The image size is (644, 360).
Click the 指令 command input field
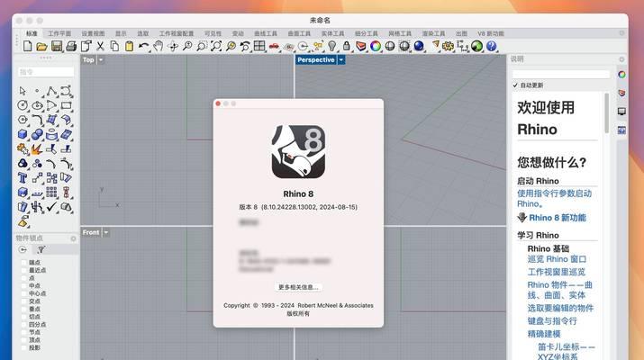tap(46, 72)
